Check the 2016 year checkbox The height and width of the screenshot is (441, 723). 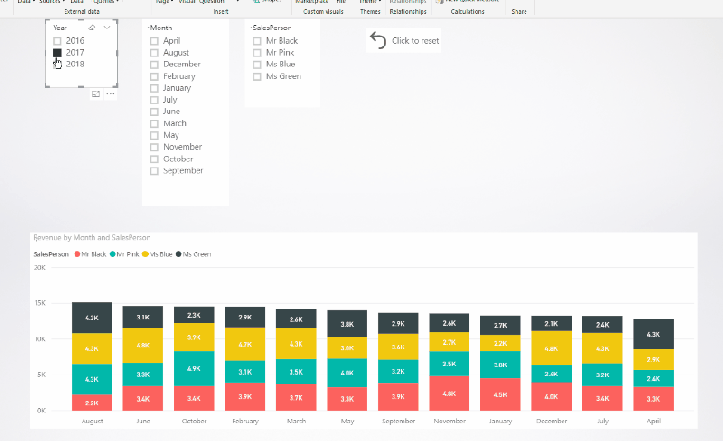click(x=58, y=41)
